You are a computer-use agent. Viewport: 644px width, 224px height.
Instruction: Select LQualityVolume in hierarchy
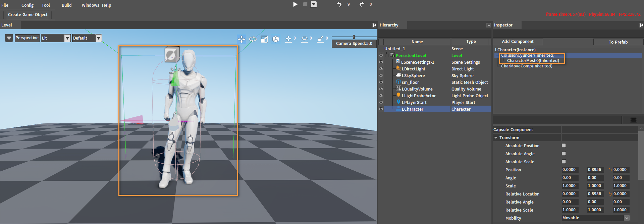437,89
